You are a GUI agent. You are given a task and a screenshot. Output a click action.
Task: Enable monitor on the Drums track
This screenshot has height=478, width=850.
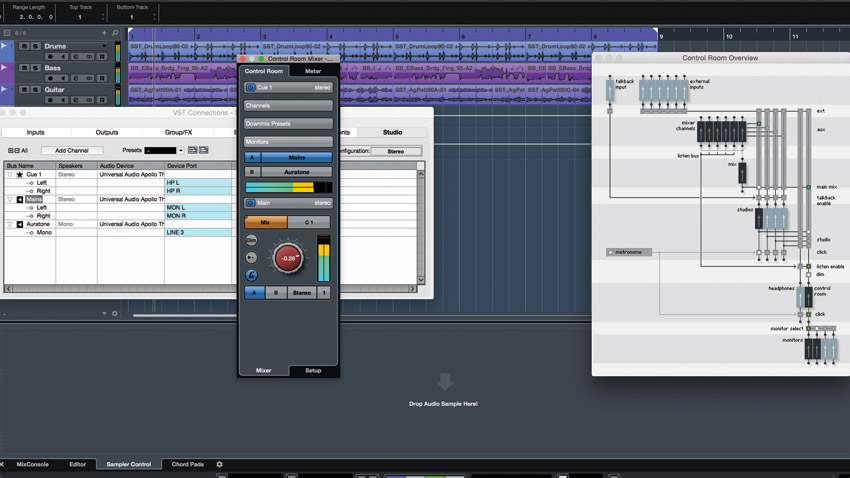(63, 56)
